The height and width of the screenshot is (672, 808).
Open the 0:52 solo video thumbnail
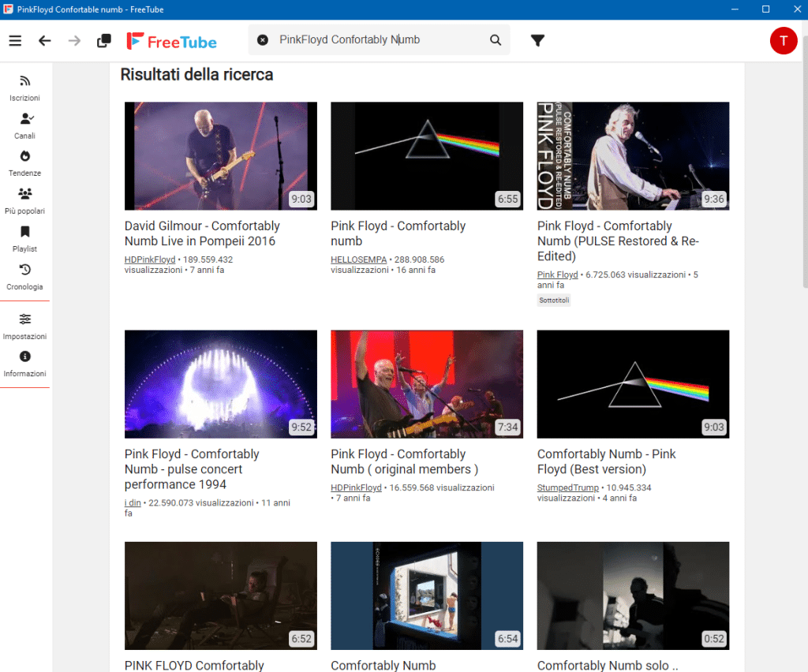pos(633,595)
